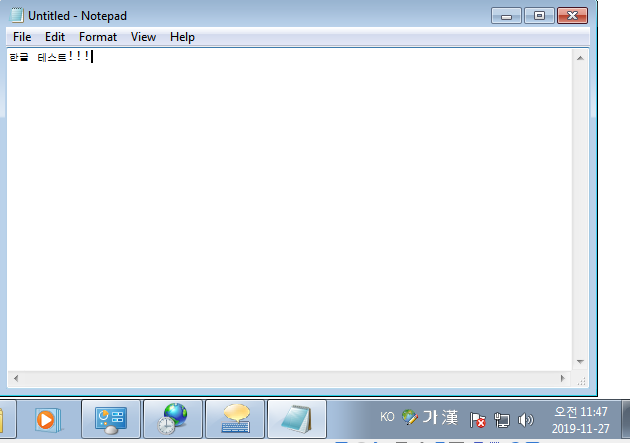This screenshot has width=630, height=443.
Task: Click the Notepad icon in the title bar
Action: pyautogui.click(x=16, y=16)
